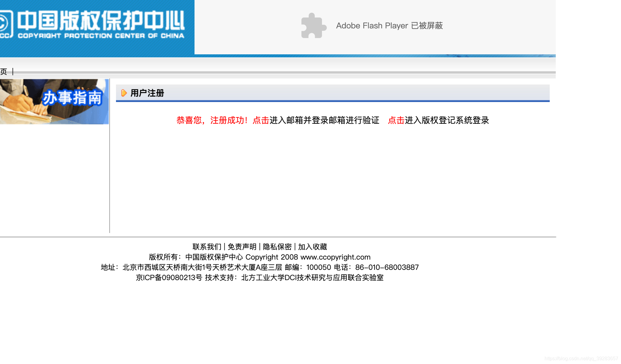Click the 加入收藏 footer link
621x364 pixels.
coord(312,247)
